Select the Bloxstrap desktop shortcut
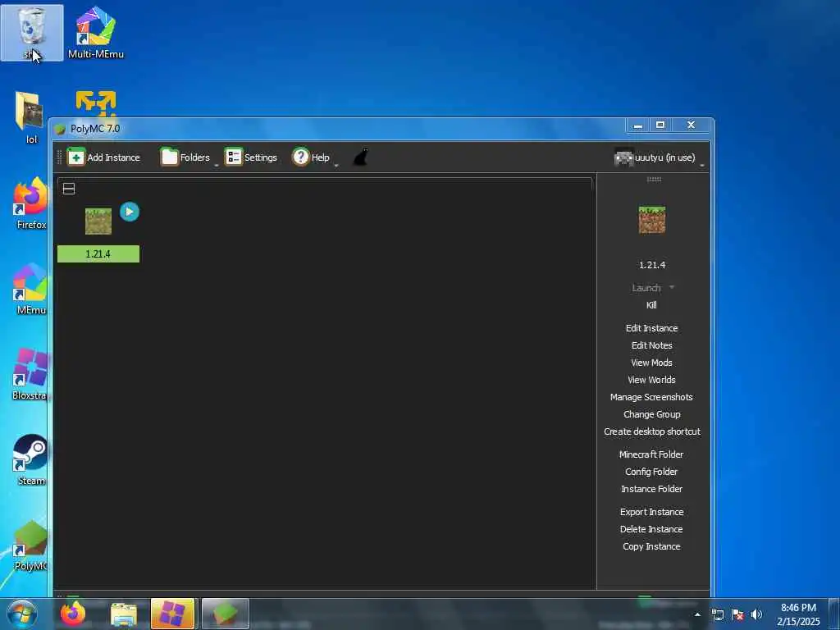This screenshot has width=840, height=630. pyautogui.click(x=30, y=374)
